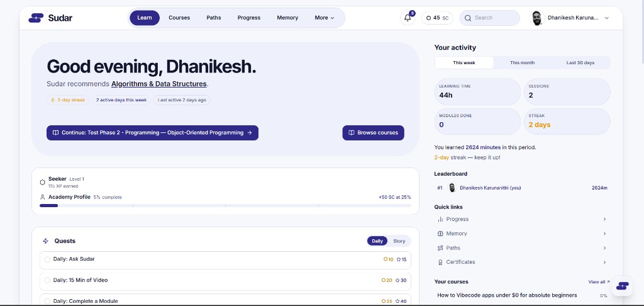Image resolution: width=644 pixels, height=306 pixels.
Task: Click star XP 40 on Complete a Module
Action: click(x=401, y=301)
